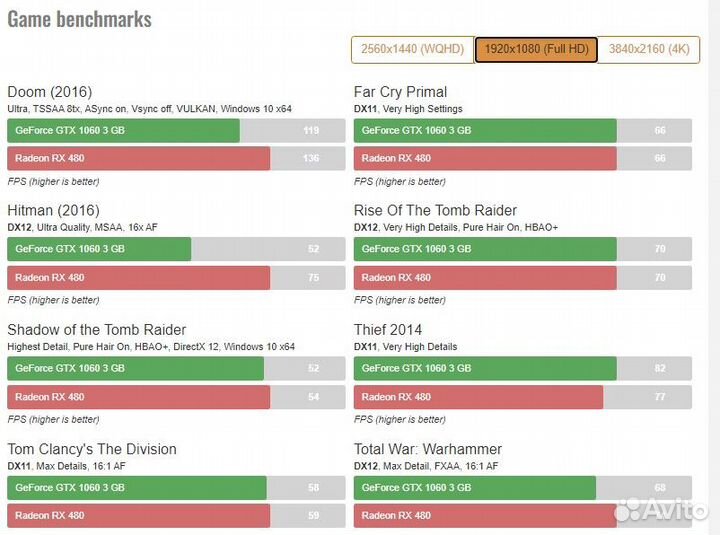Click the green GTX 1060 bar under Doom
720x535 pixels.
pos(123,130)
